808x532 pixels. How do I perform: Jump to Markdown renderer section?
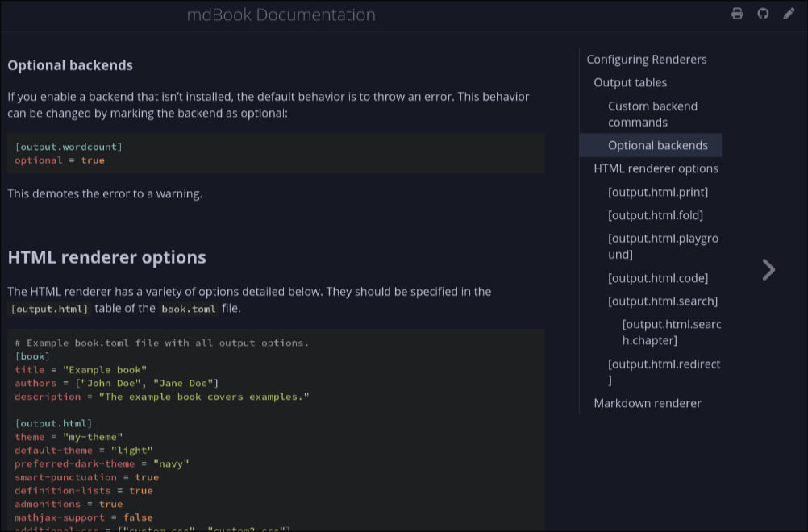(x=648, y=403)
